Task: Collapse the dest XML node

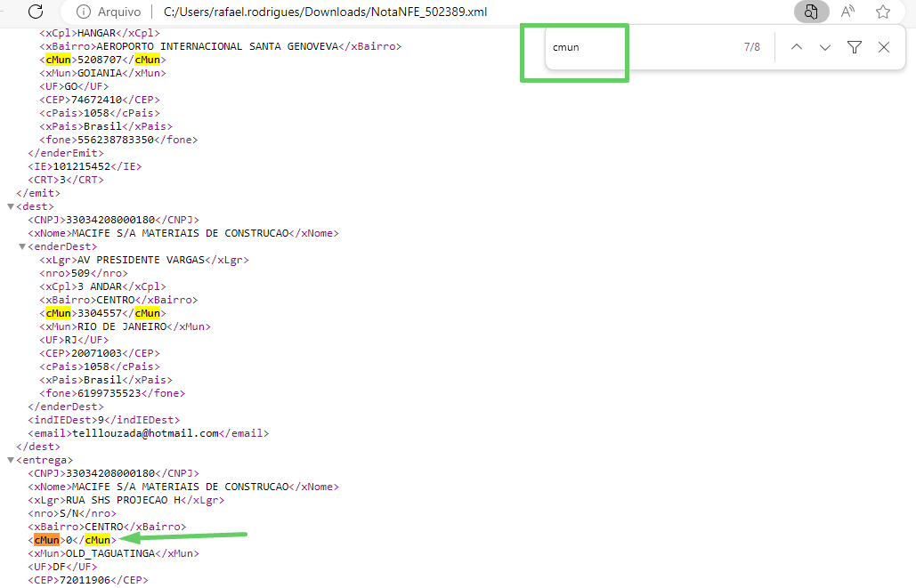Action: 11,206
